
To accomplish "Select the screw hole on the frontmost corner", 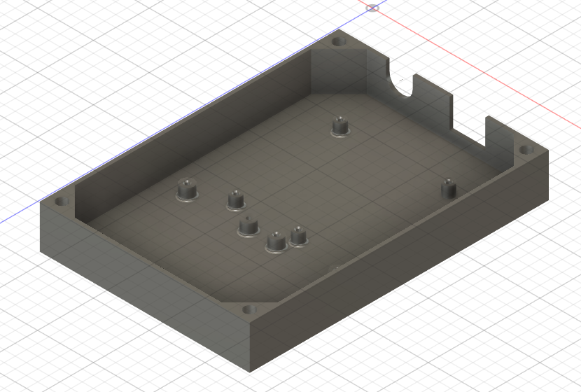I will point(249,309).
